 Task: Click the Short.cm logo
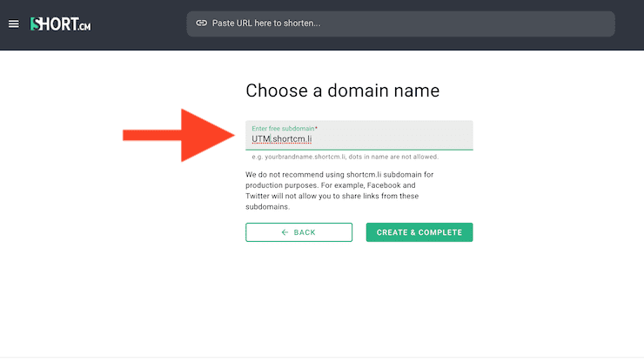pyautogui.click(x=60, y=24)
